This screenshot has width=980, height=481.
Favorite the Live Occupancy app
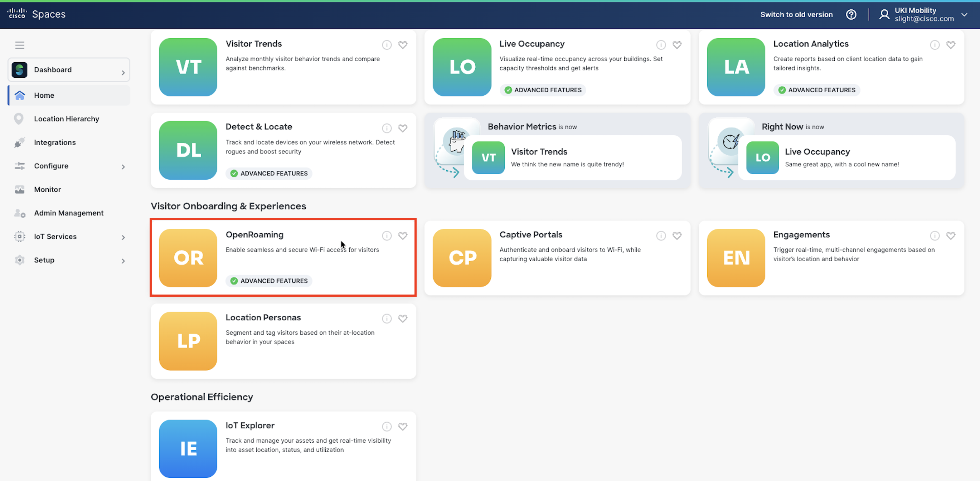pyautogui.click(x=677, y=45)
